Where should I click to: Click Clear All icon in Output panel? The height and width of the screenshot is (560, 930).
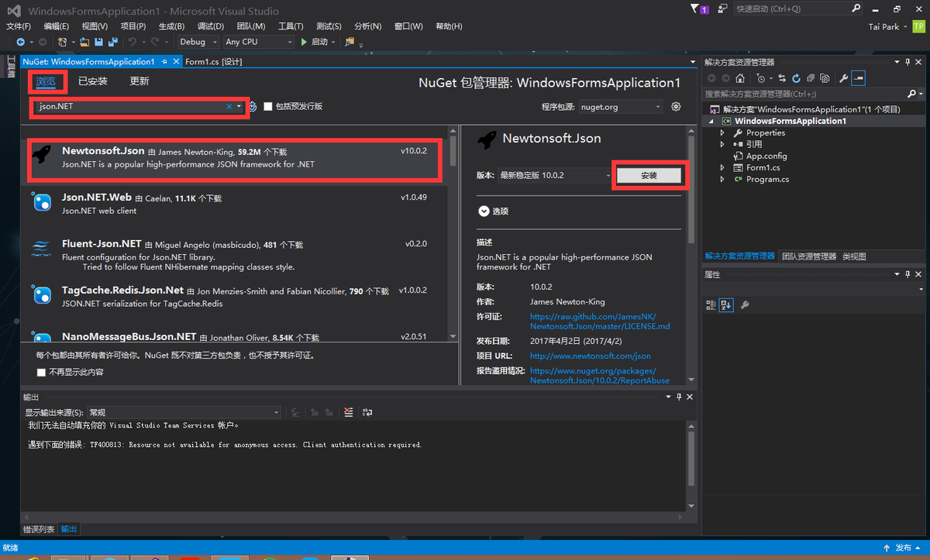pos(349,412)
